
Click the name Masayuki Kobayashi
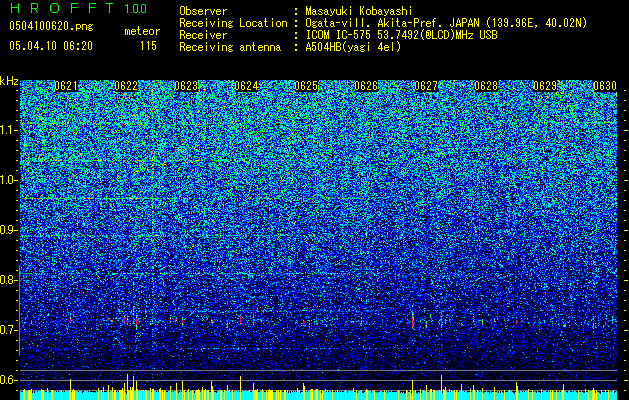[358, 11]
